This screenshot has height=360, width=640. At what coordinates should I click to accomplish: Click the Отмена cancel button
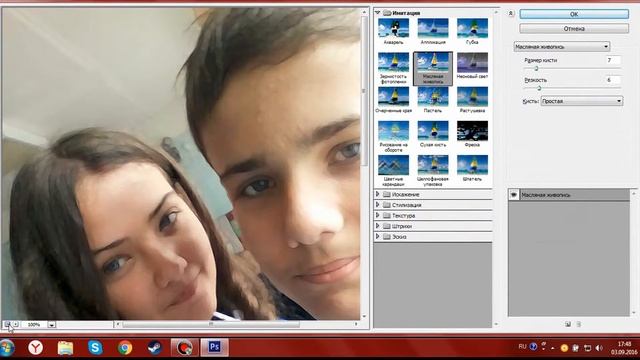coord(574,29)
